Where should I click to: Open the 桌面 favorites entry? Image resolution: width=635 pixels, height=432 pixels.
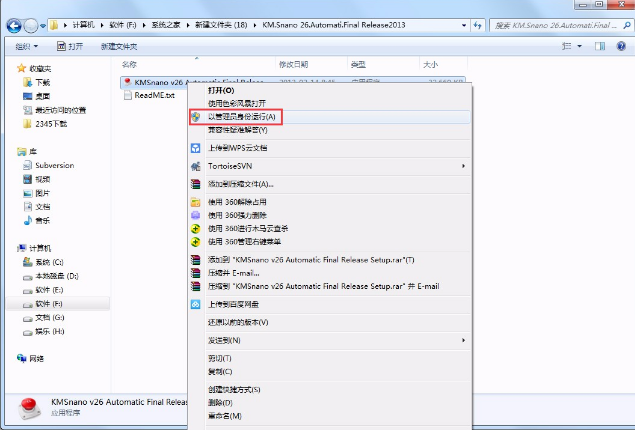click(x=42, y=96)
